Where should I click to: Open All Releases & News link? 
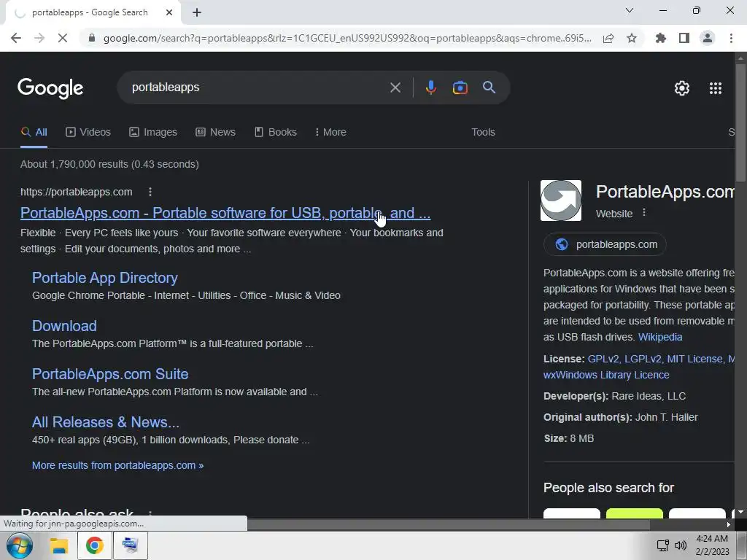tap(106, 422)
